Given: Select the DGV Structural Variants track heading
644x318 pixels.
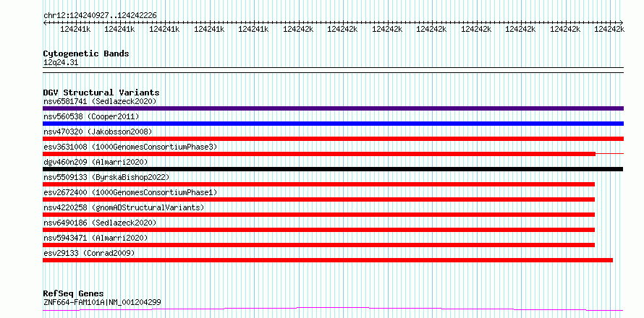Looking at the screenshot, I should [x=101, y=93].
